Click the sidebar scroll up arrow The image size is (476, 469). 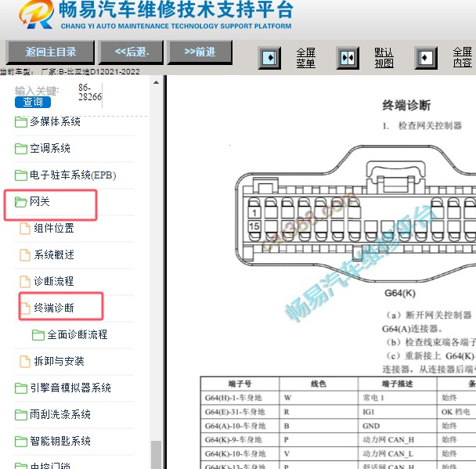156,82
